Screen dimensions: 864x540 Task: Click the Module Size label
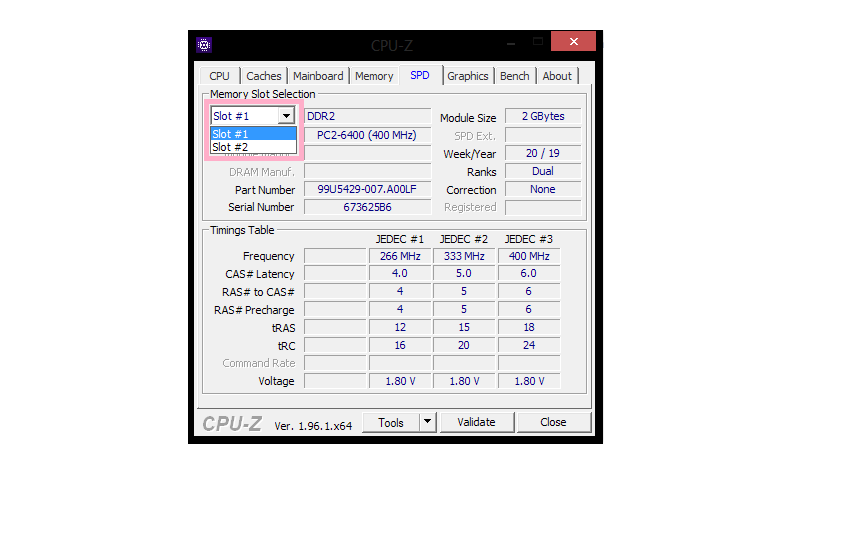pyautogui.click(x=468, y=118)
